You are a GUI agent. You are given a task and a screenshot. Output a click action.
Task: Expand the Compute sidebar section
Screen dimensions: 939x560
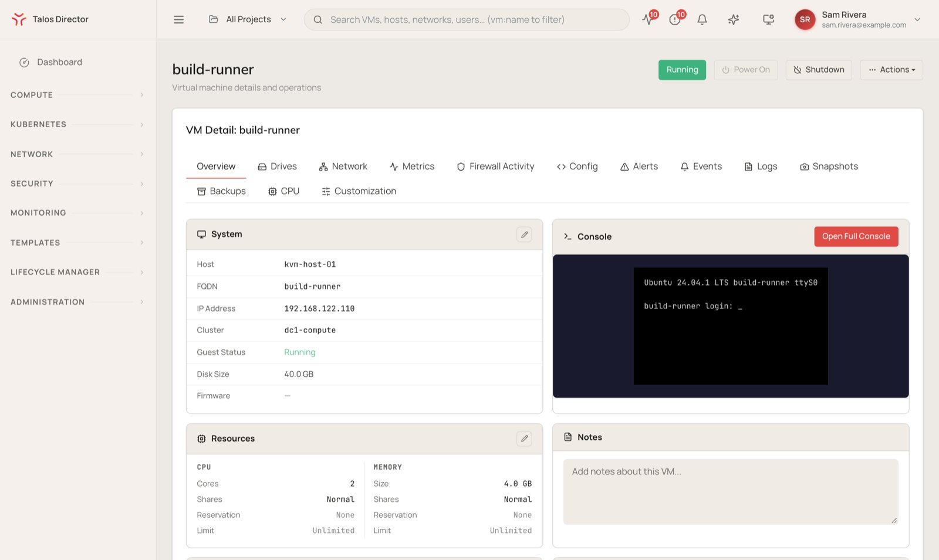[77, 95]
